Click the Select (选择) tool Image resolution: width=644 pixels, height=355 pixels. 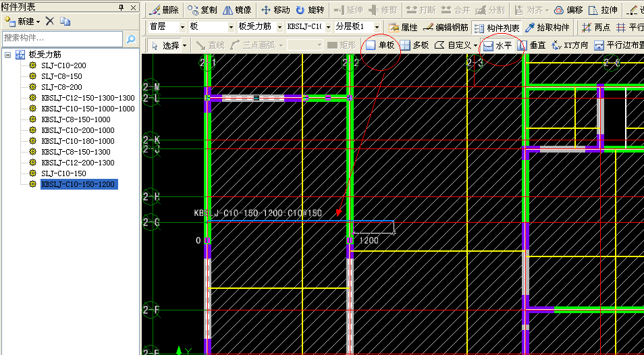coord(165,45)
